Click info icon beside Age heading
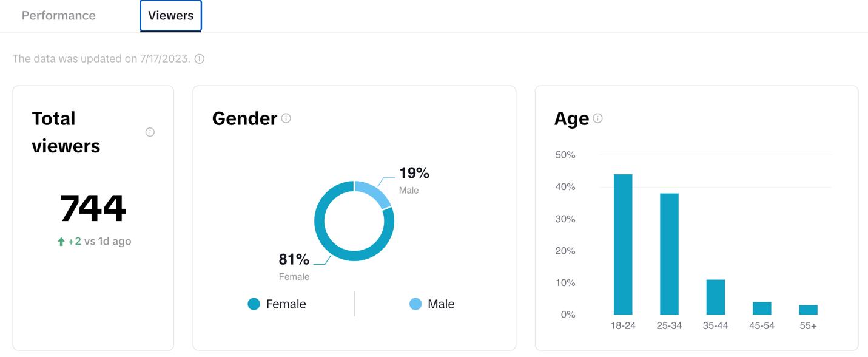Viewport: 868px width, 357px height. [x=597, y=118]
